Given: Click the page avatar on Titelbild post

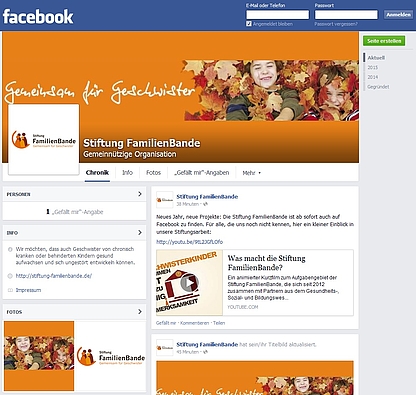Looking at the screenshot, I should click(165, 348).
